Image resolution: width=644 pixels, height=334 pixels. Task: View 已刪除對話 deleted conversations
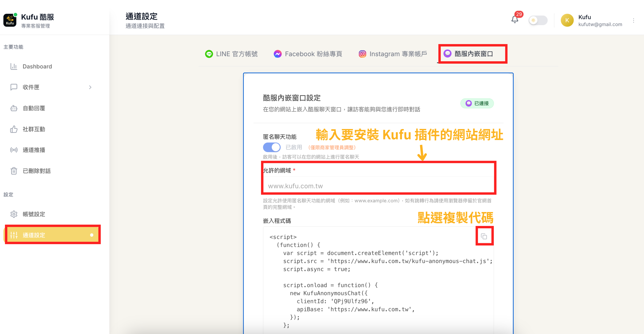[36, 171]
